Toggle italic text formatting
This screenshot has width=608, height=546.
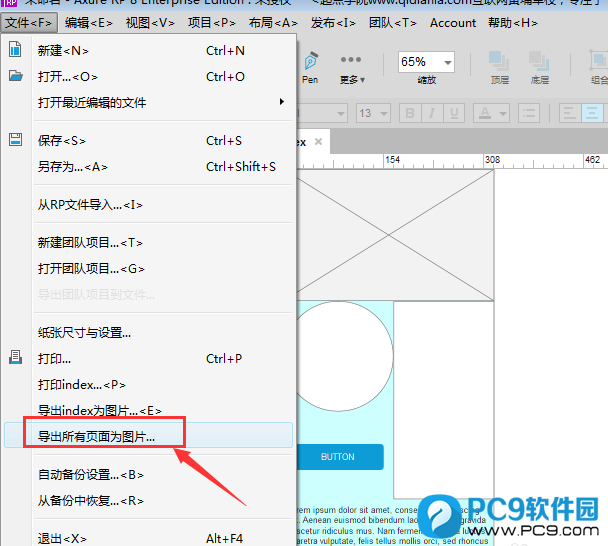[x=432, y=113]
